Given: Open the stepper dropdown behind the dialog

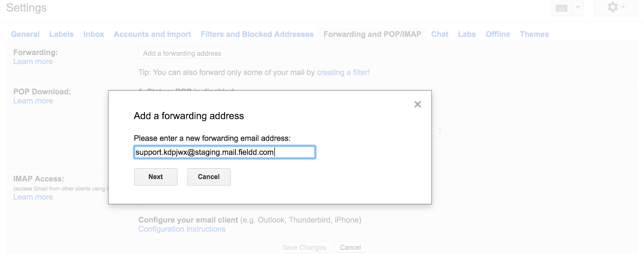Looking at the screenshot, I should (x=440, y=131).
